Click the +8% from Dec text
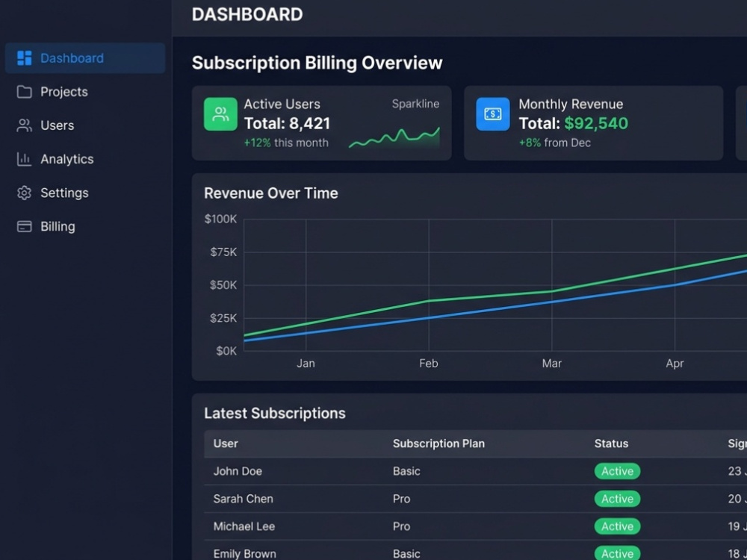 (x=554, y=143)
